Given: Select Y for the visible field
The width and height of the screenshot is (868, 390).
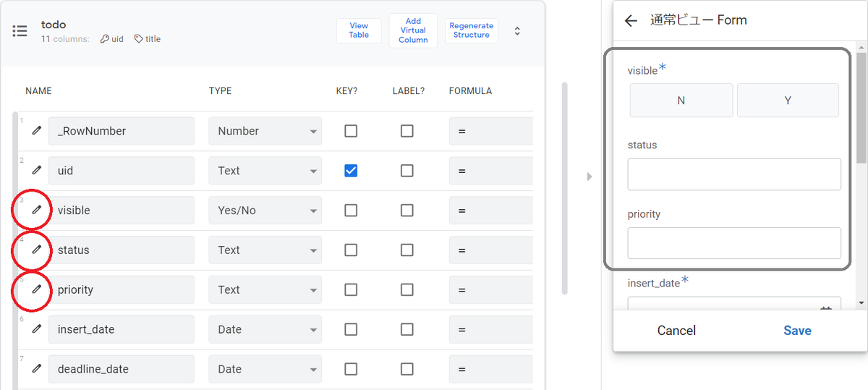Looking at the screenshot, I should tap(788, 101).
